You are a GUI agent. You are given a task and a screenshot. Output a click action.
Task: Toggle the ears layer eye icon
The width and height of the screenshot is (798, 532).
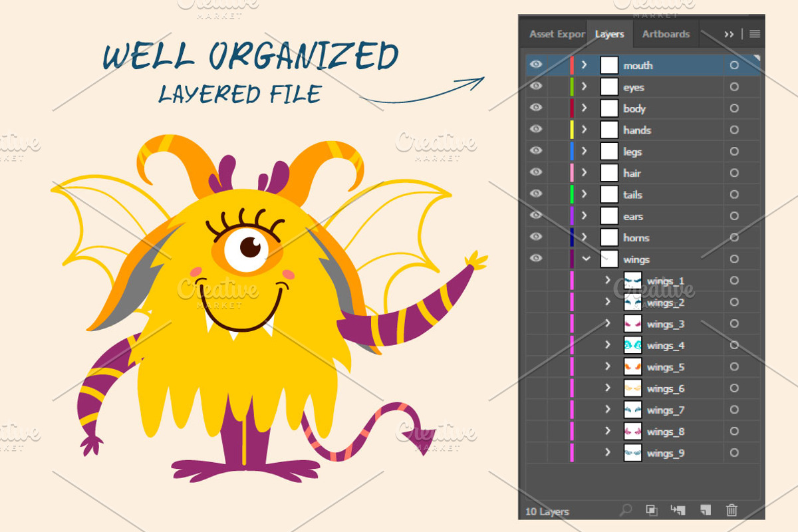(536, 215)
